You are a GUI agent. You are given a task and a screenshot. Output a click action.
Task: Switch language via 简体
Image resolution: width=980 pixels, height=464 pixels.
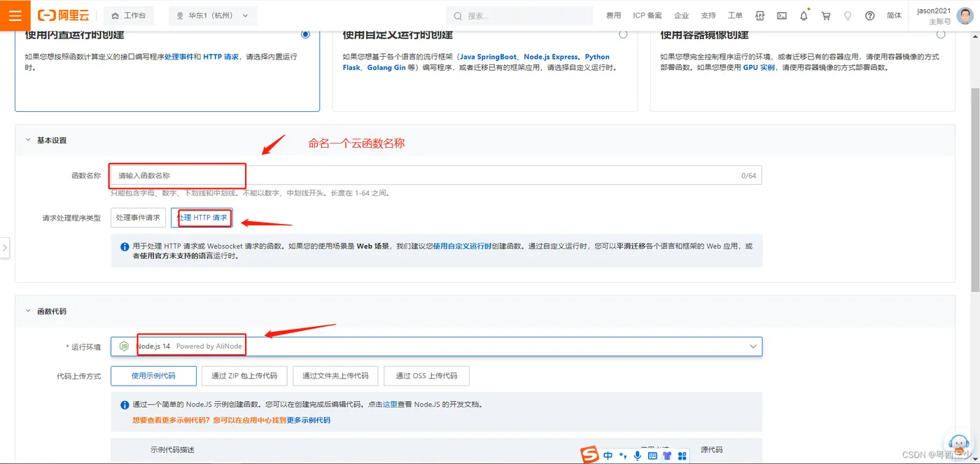coord(894,15)
